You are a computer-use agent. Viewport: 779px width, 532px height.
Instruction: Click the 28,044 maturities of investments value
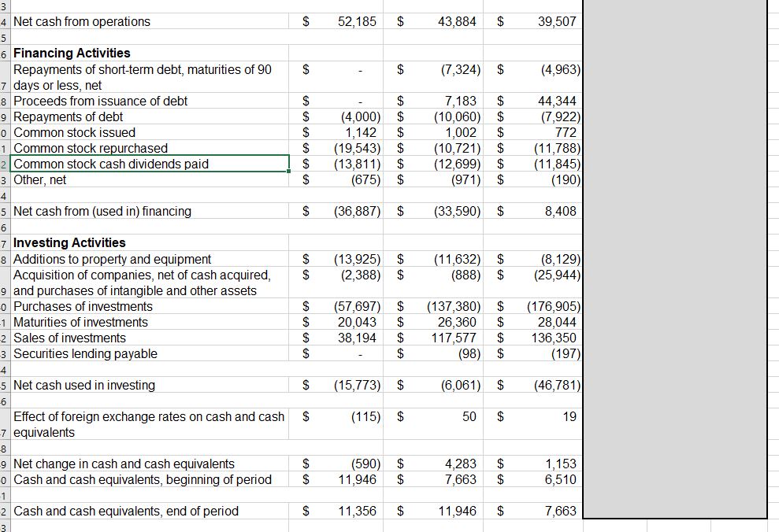(x=557, y=322)
